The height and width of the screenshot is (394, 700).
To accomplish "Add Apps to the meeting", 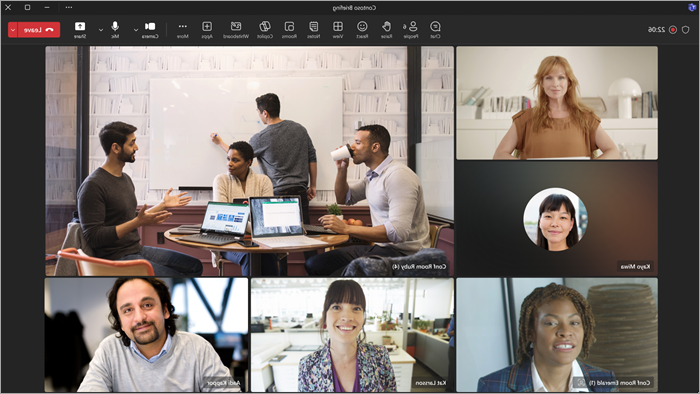I will tap(207, 30).
